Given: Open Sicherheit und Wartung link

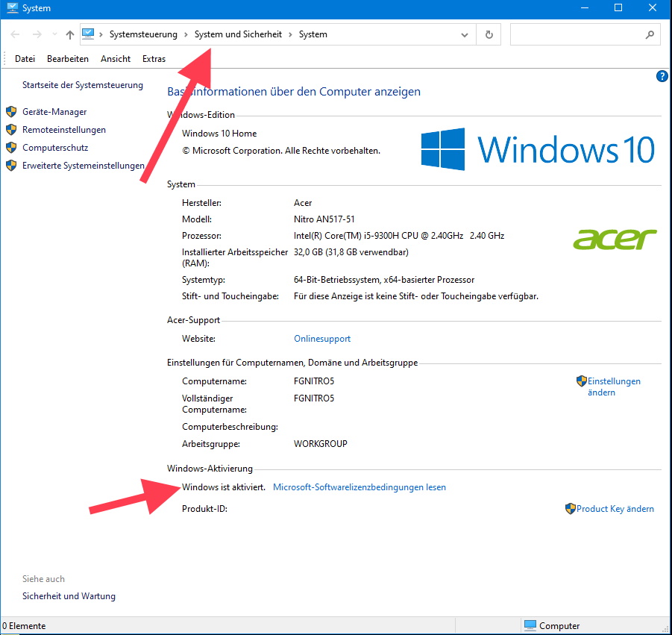Looking at the screenshot, I should pyautogui.click(x=69, y=596).
